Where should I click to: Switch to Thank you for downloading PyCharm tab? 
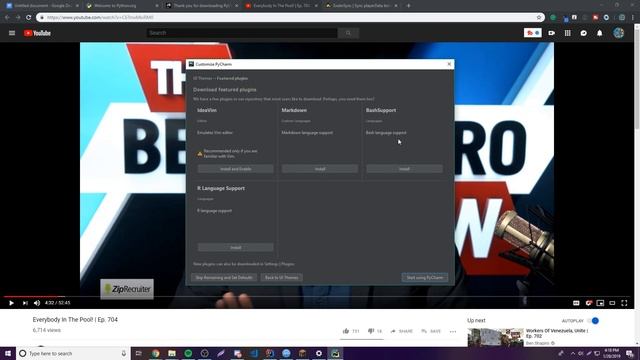coord(202,6)
